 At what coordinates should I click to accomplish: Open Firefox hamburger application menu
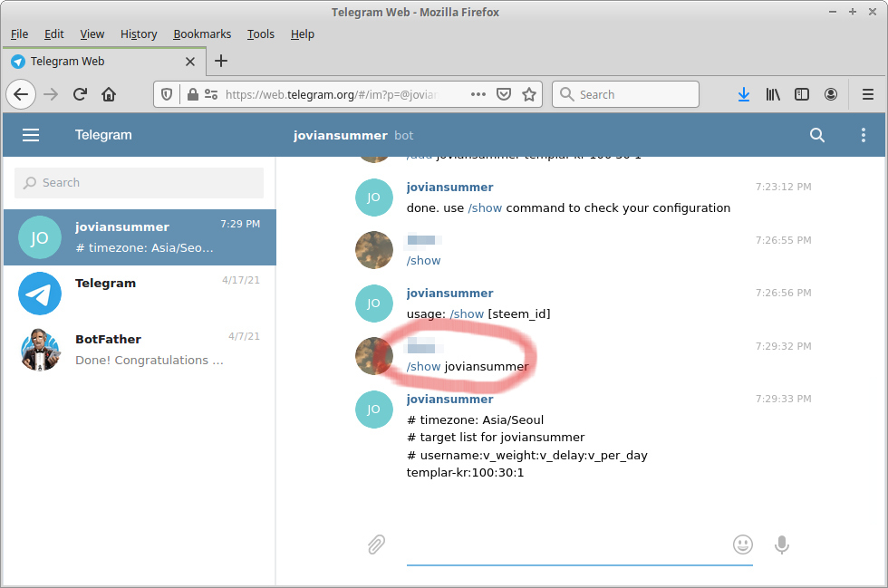click(x=868, y=94)
